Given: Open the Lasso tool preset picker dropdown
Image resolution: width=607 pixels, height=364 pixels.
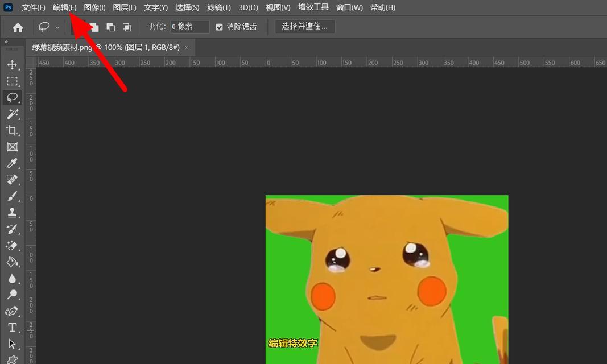Looking at the screenshot, I should pyautogui.click(x=57, y=27).
